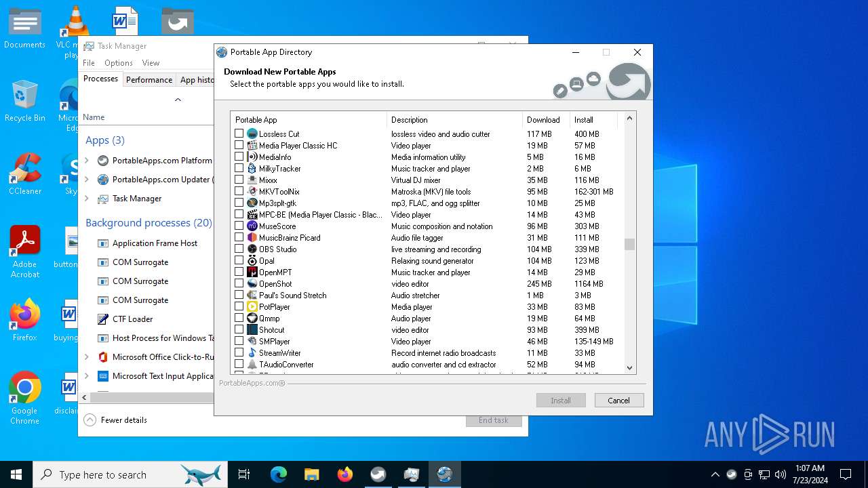The height and width of the screenshot is (488, 868).
Task: Switch to the Processes tab
Action: [x=100, y=79]
